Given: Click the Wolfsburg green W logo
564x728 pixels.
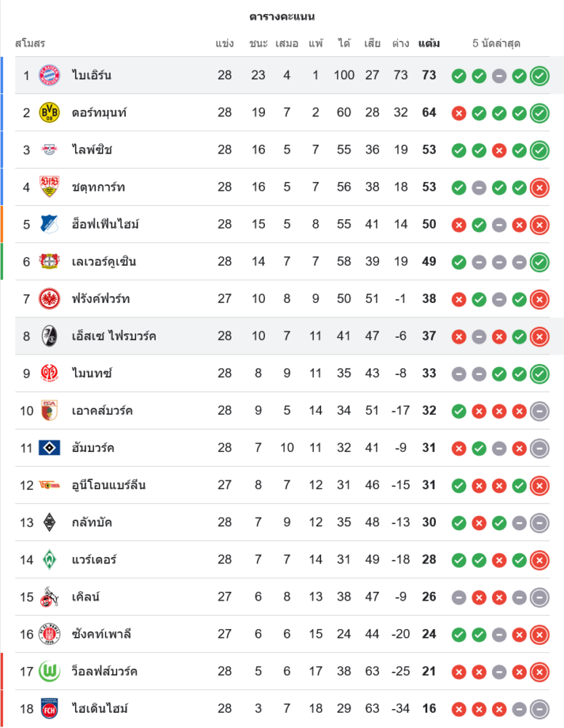Looking at the screenshot, I should [49, 671].
